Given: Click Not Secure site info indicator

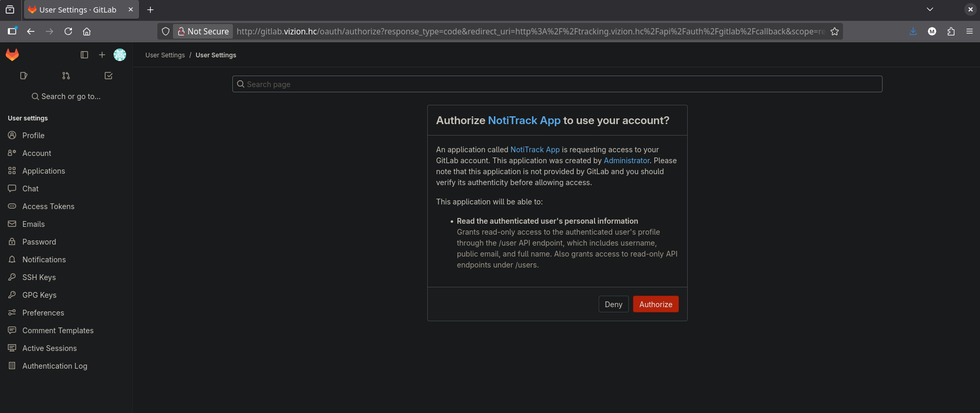Looking at the screenshot, I should pyautogui.click(x=203, y=31).
